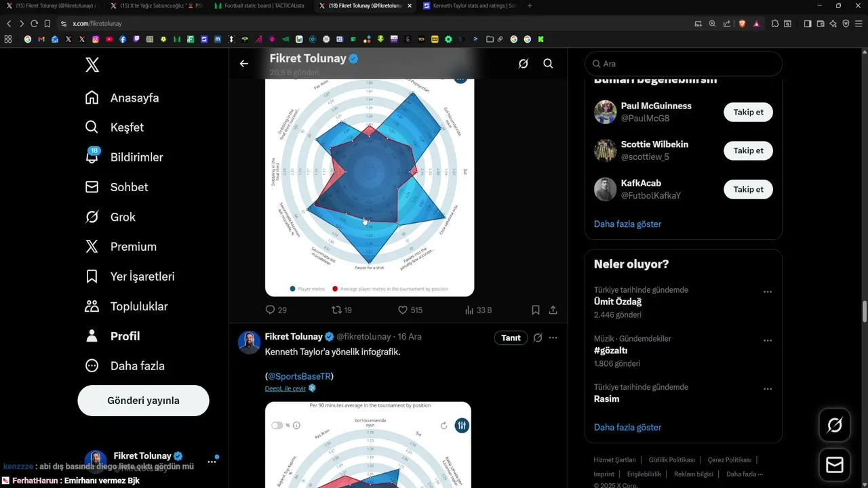868x488 pixels.
Task: Switch to Kenneth Taylor stats and ratings tab
Action: point(468,5)
